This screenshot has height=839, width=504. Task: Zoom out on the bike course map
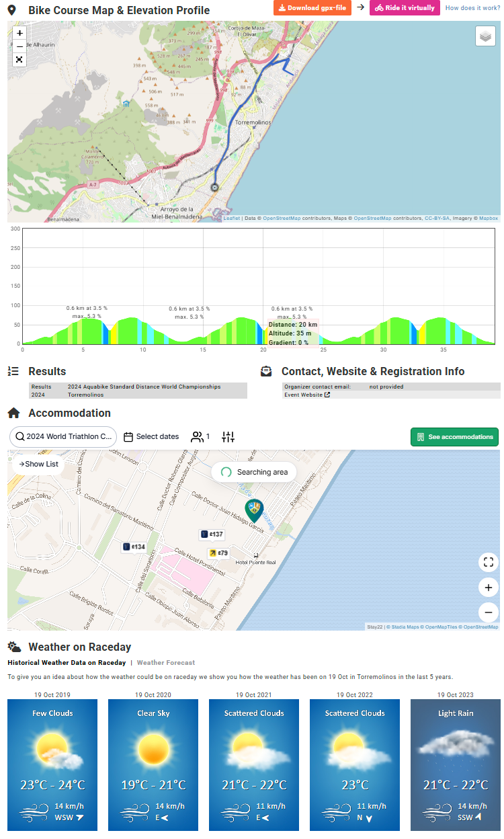pyautogui.click(x=19, y=46)
